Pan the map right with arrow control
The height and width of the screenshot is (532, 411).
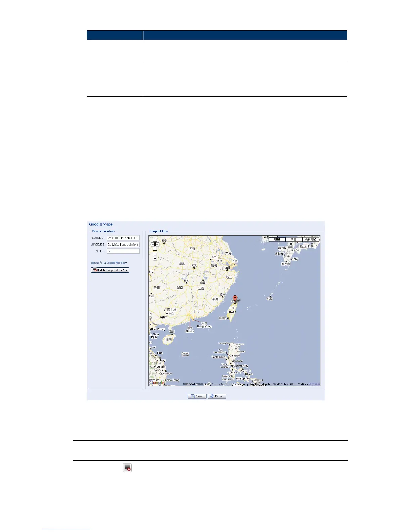(x=157, y=244)
